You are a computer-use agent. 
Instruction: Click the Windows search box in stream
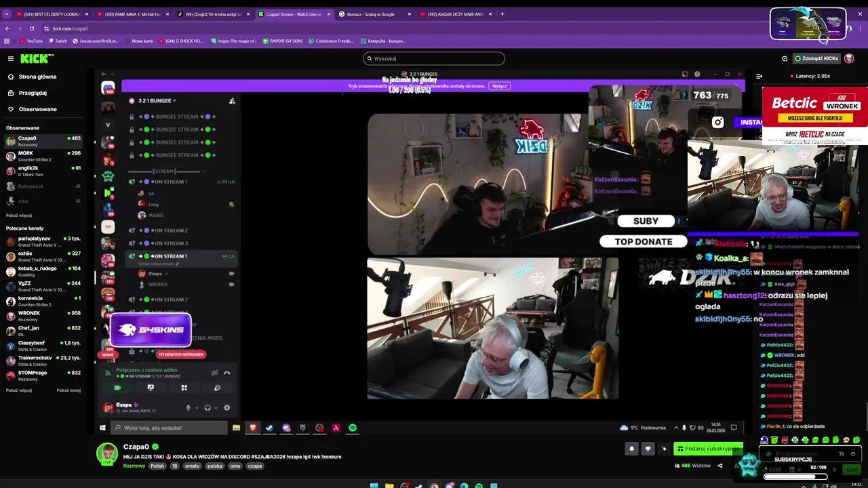[x=170, y=428]
